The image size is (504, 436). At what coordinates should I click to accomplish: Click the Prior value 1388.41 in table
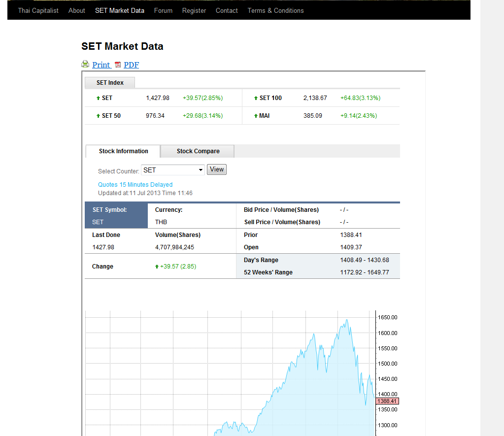tap(351, 235)
